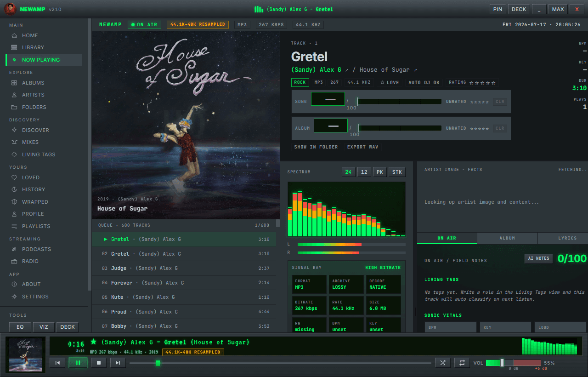Click the NEWAMP avatar logo
588x377 pixels.
(x=10, y=9)
